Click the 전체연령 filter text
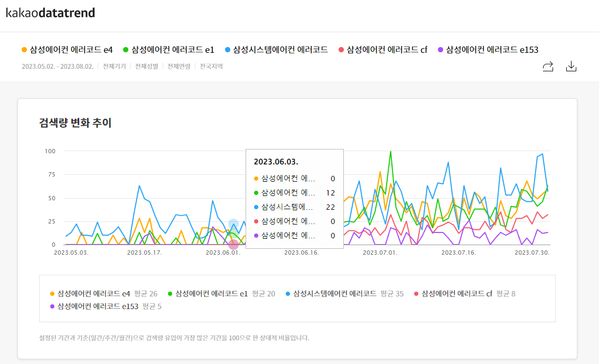 click(x=179, y=67)
